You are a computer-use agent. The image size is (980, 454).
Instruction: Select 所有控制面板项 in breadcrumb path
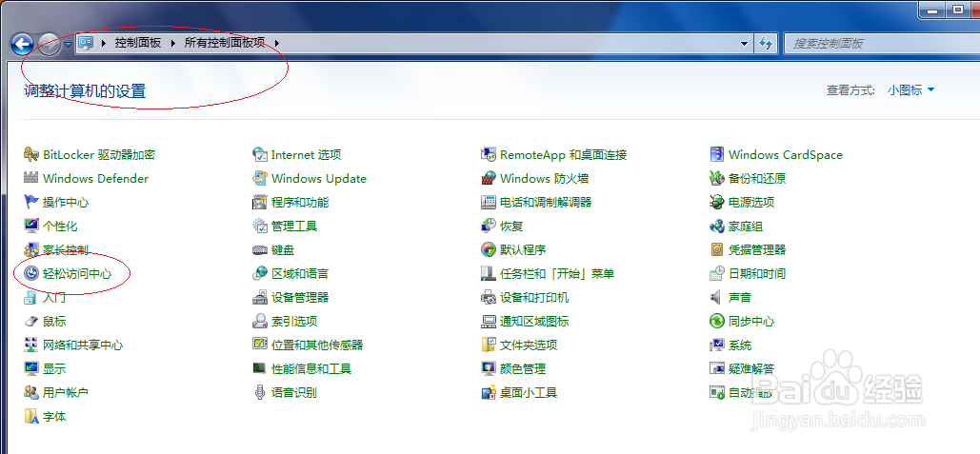click(225, 43)
